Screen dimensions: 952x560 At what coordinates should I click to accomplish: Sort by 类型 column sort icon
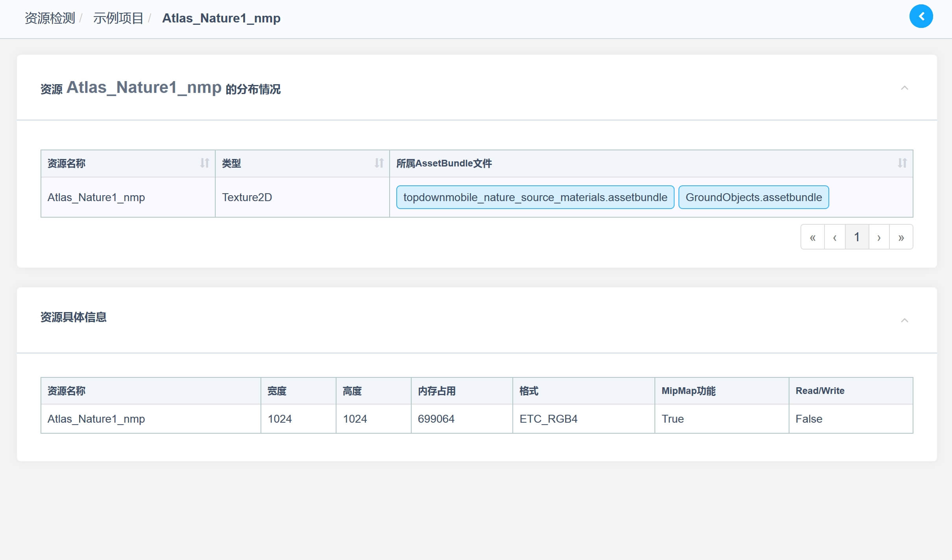tap(379, 163)
